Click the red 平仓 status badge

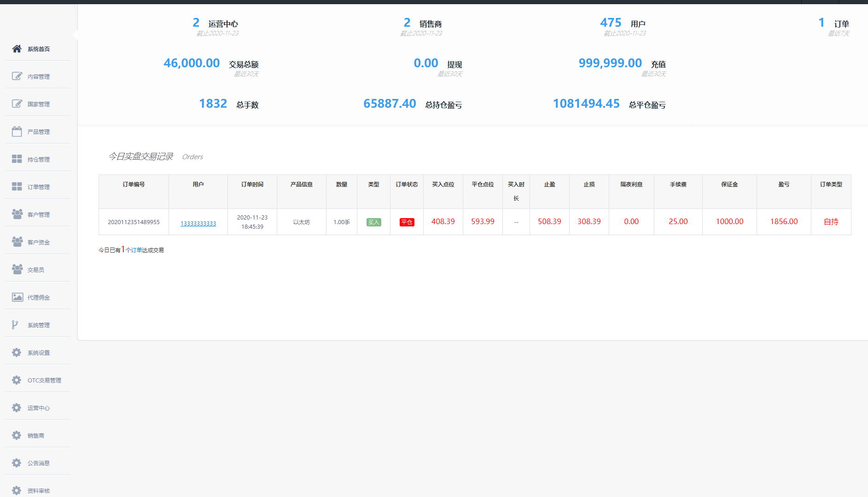[x=407, y=222]
